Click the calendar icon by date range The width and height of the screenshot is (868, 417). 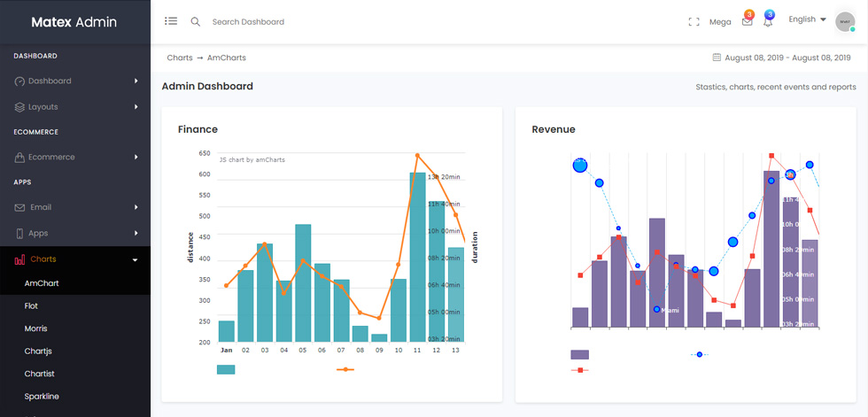(717, 57)
